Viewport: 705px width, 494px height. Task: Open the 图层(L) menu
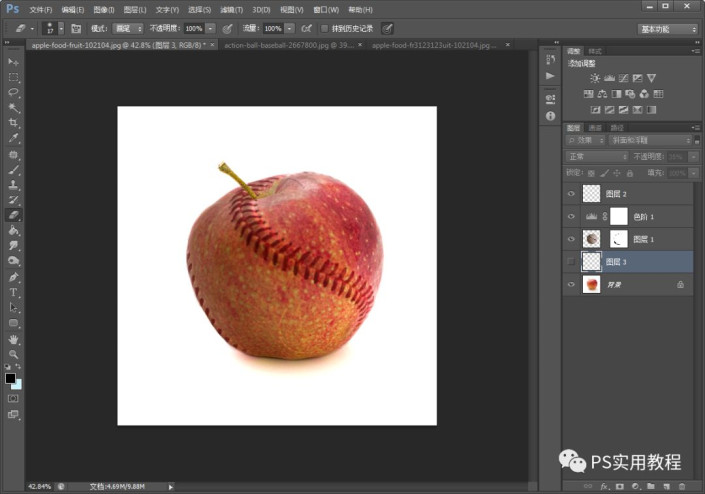(135, 9)
